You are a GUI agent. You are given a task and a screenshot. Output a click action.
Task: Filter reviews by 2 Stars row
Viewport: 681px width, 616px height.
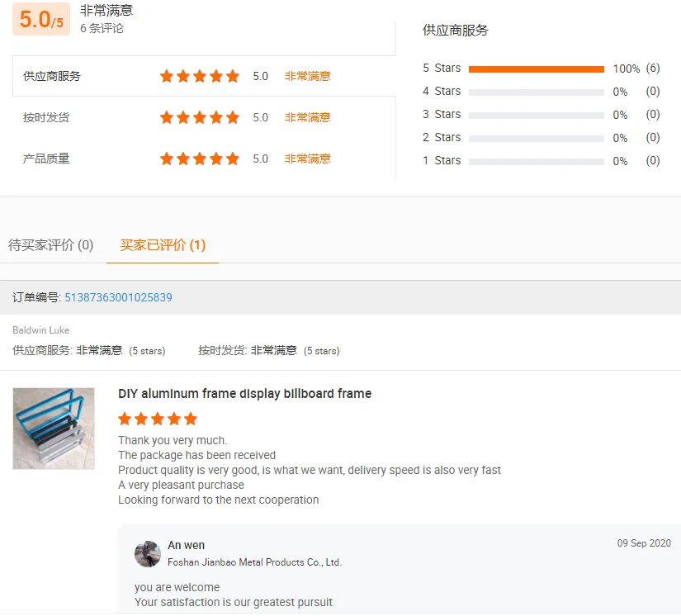click(536, 138)
